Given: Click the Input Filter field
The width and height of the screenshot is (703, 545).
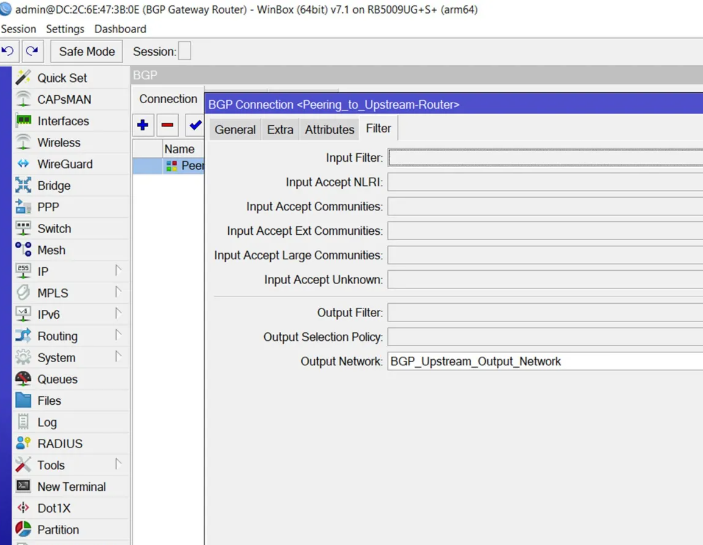Looking at the screenshot, I should click(x=545, y=158).
